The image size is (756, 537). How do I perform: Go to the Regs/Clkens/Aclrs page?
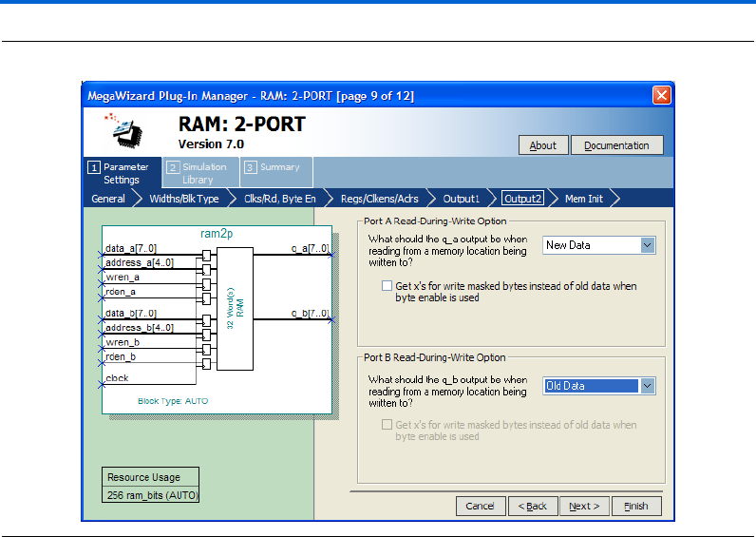[x=380, y=199]
